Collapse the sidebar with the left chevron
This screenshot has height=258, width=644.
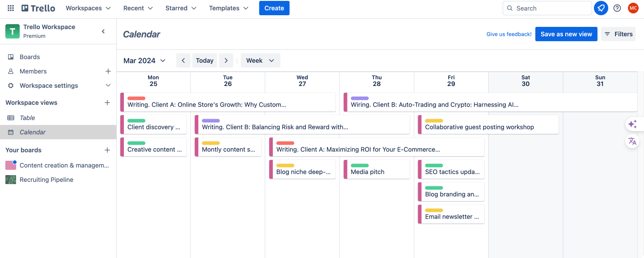(x=103, y=31)
